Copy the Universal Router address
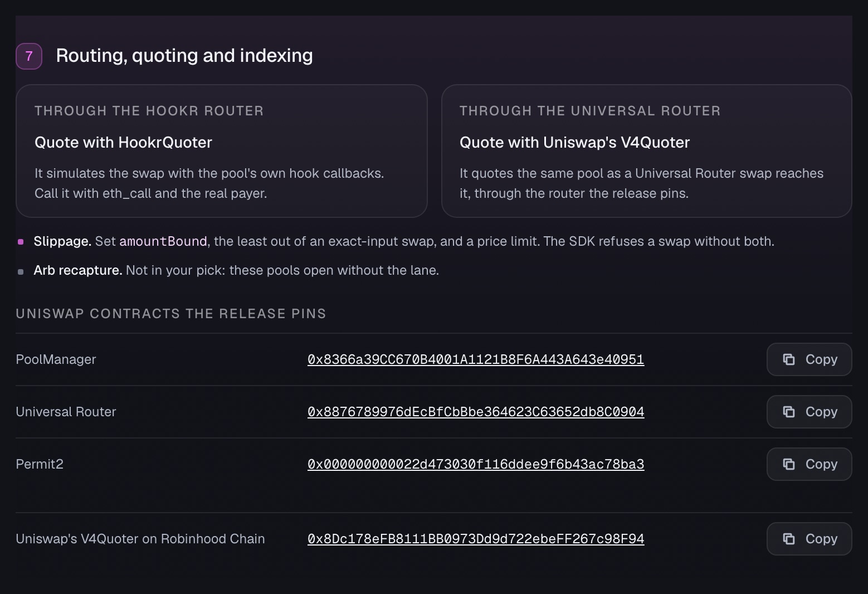The width and height of the screenshot is (868, 594). [x=809, y=412]
